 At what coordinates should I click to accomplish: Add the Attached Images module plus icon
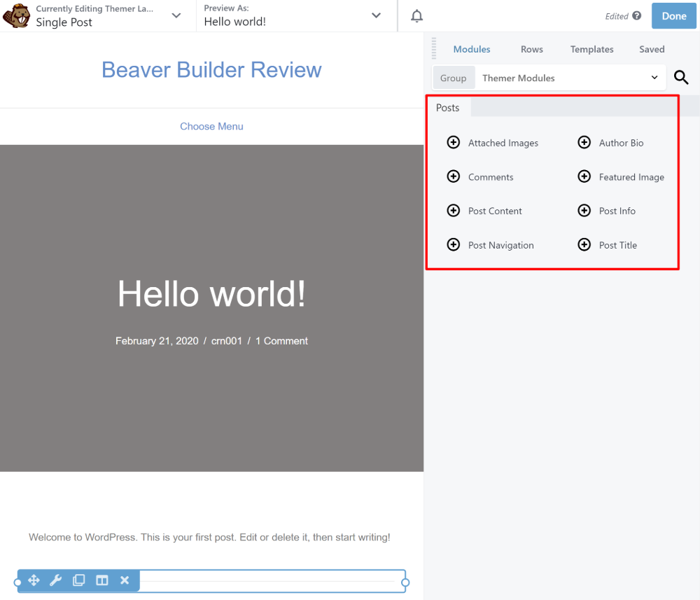pos(453,142)
